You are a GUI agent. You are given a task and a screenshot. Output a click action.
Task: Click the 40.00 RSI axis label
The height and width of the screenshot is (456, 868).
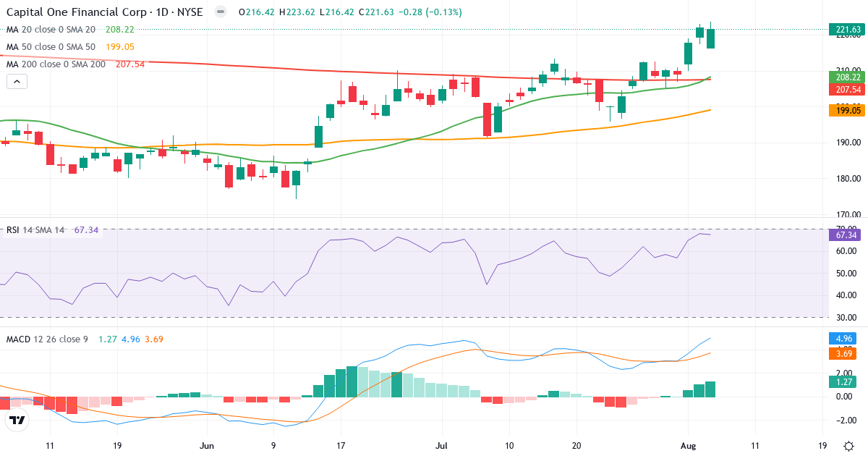tap(846, 295)
